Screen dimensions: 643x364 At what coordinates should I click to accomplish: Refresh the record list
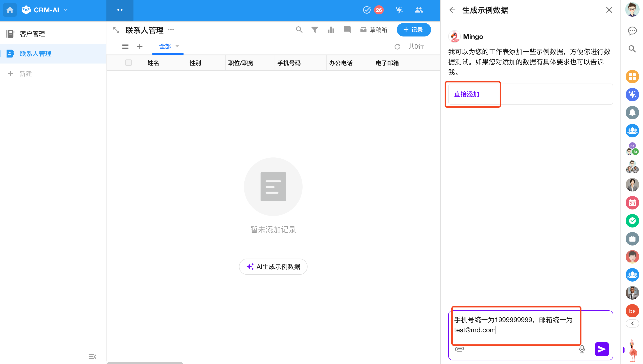[x=397, y=46]
